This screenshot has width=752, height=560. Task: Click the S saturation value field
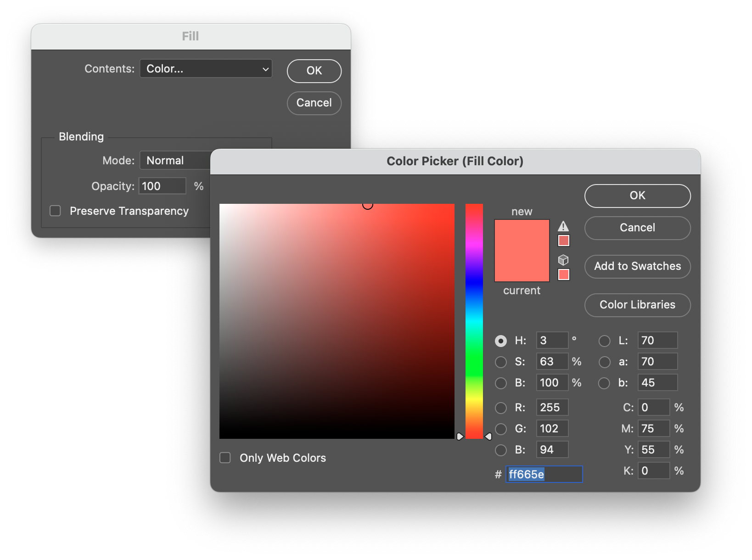coord(552,362)
